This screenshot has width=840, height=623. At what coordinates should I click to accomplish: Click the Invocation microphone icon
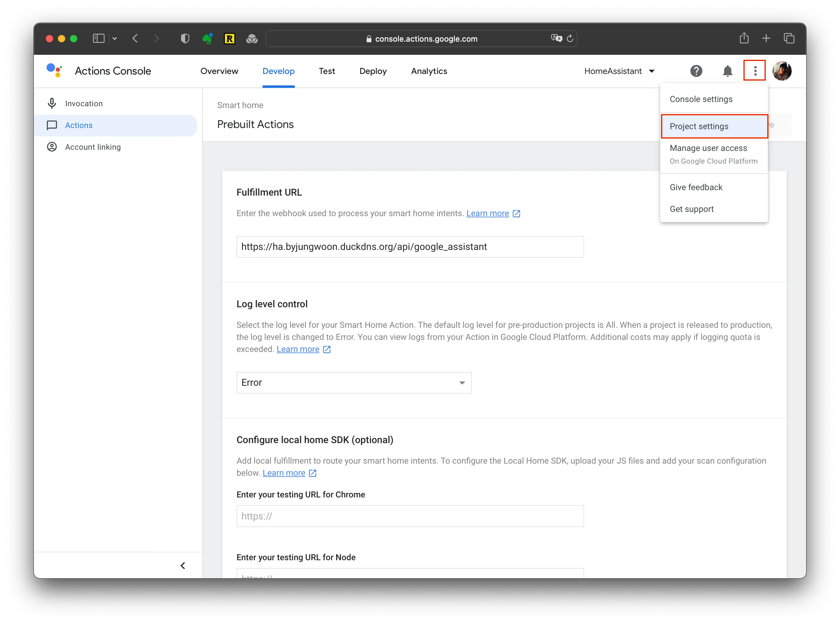(x=52, y=103)
